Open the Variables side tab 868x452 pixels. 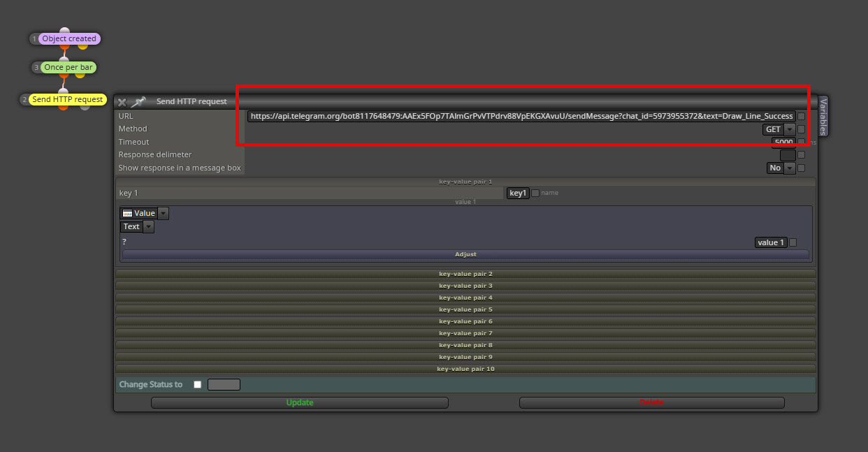click(823, 117)
